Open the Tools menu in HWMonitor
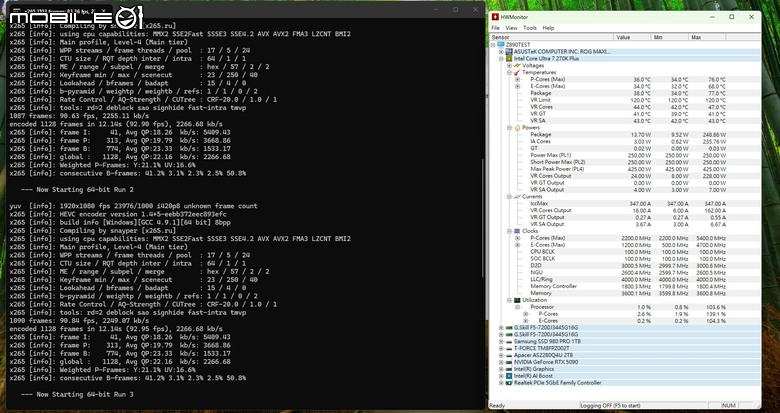Screen dimensions: 780x413 click(x=530, y=28)
